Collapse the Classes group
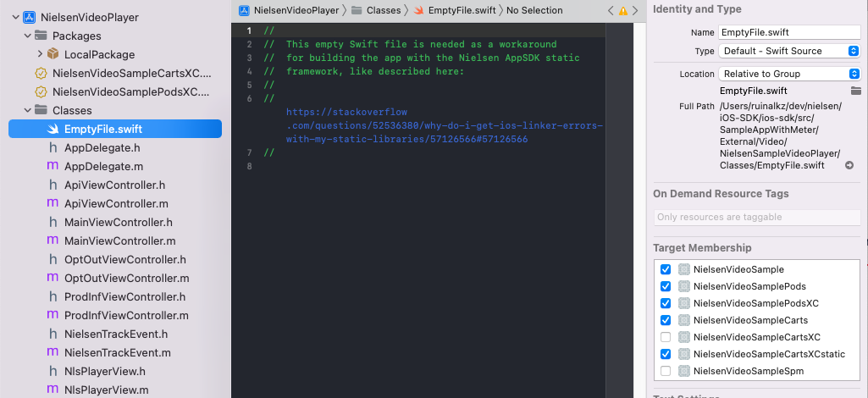The image size is (868, 398). point(28,110)
